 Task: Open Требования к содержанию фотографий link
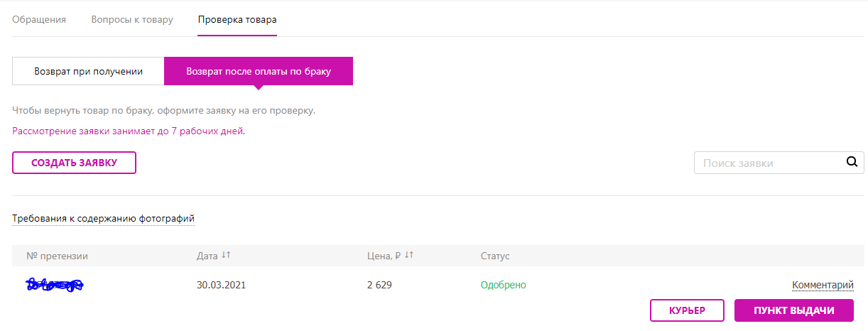(x=103, y=218)
